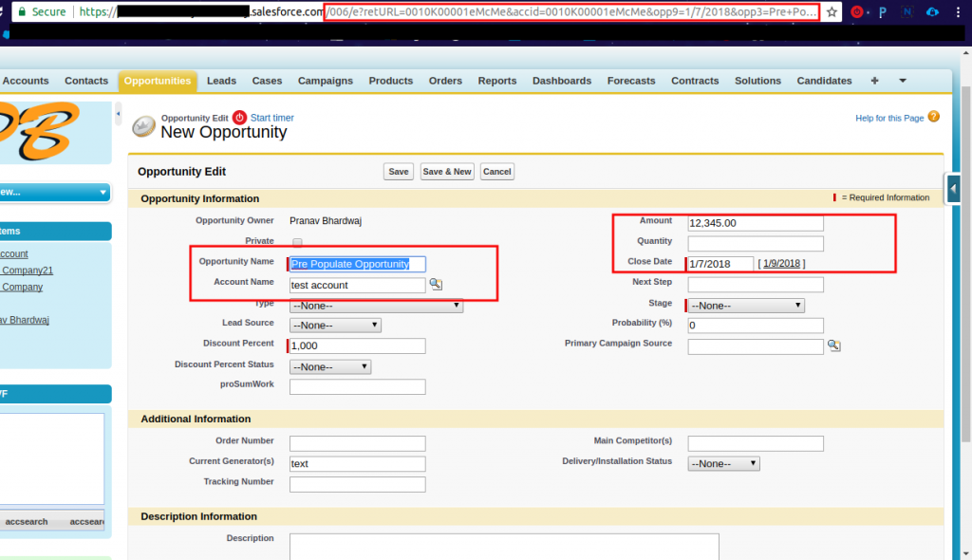This screenshot has height=560, width=972.
Task: Click the Save & New button
Action: click(x=447, y=172)
